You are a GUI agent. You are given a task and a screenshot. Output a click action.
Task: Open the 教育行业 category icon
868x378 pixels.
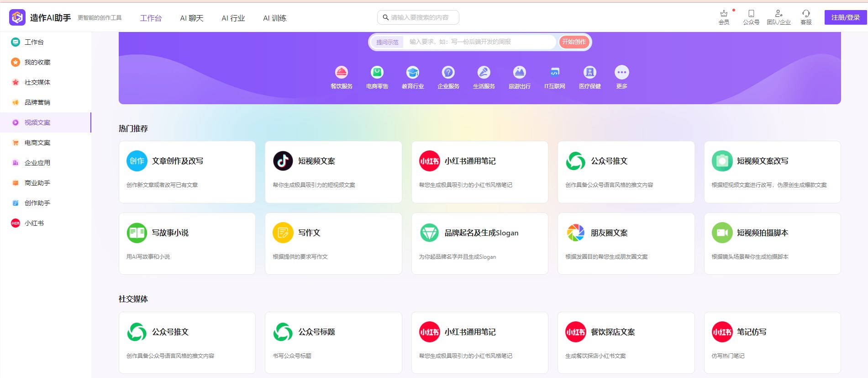click(x=412, y=73)
